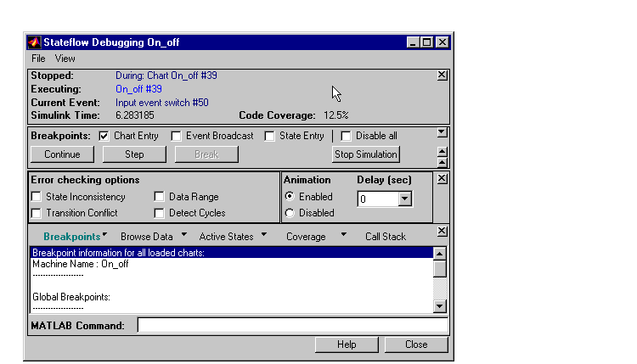The height and width of the screenshot is (364, 637).
Task: Maximize the Stateflow Debugging window
Action: pos(427,42)
